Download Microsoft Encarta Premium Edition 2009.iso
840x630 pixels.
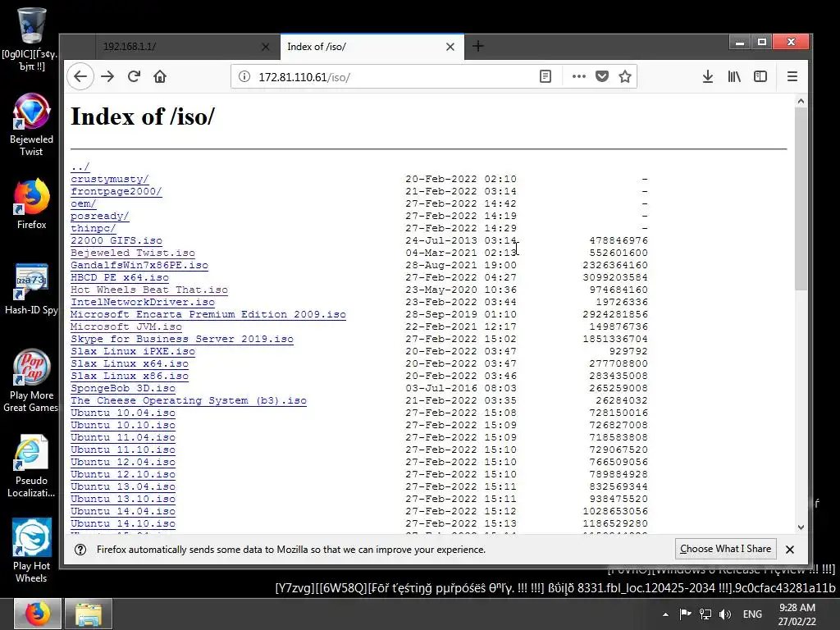click(x=208, y=314)
